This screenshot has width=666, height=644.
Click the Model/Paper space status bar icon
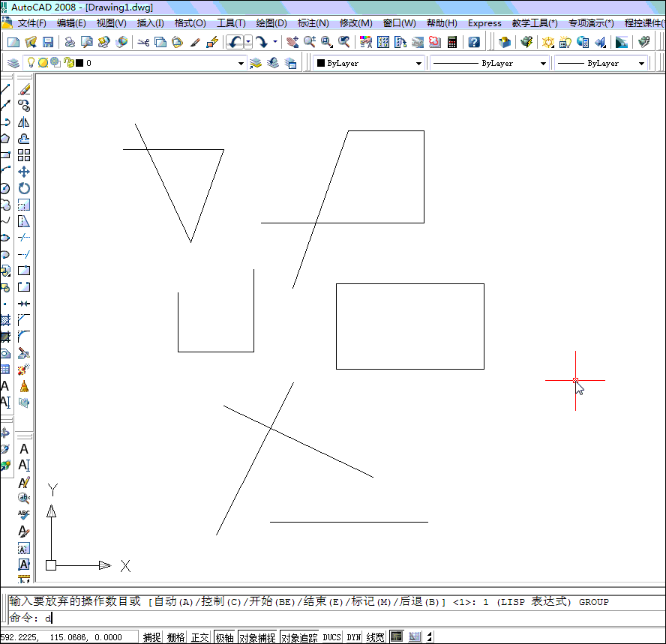396,637
